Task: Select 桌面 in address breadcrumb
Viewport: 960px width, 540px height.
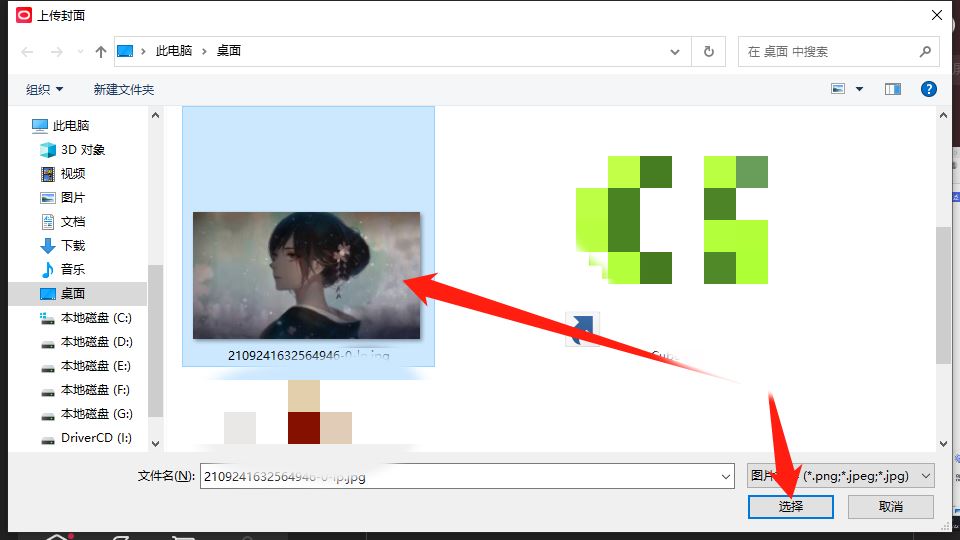Action: click(229, 51)
